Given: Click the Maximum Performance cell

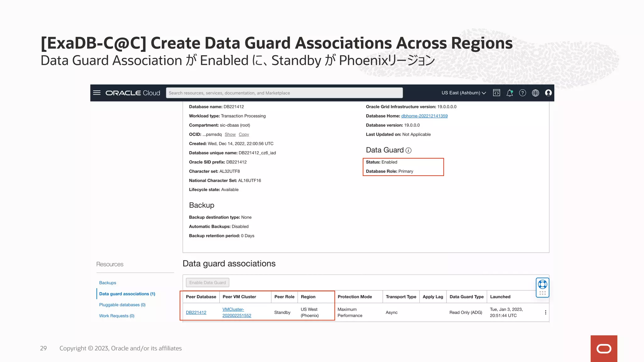Looking at the screenshot, I should coord(350,312).
